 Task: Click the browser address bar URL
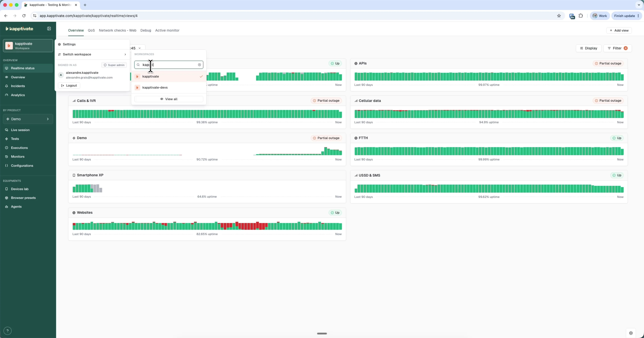point(89,16)
